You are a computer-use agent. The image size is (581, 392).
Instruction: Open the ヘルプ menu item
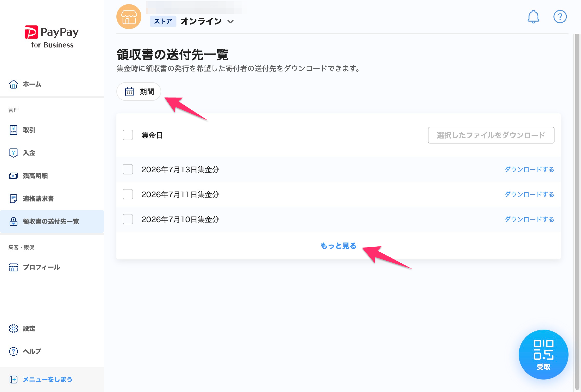(x=52, y=351)
